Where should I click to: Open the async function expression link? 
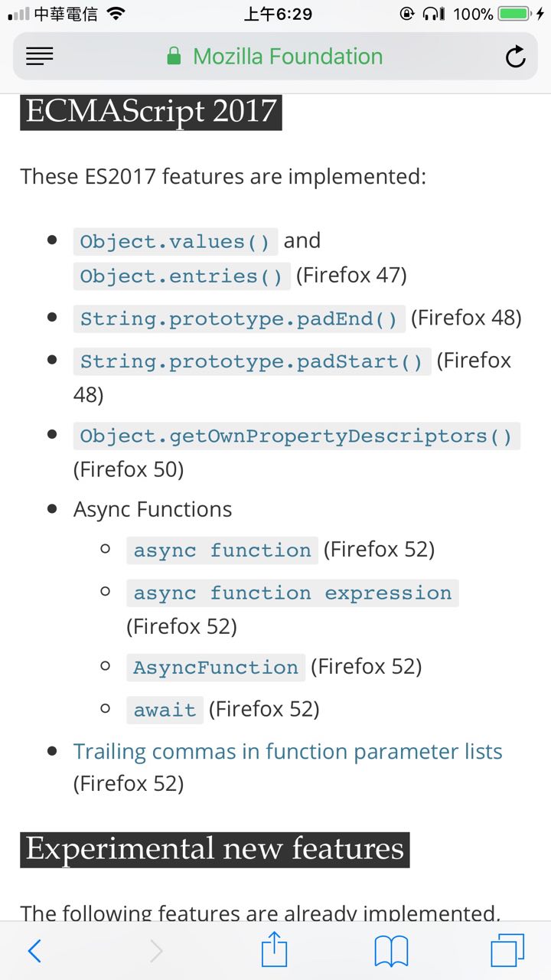click(x=292, y=593)
